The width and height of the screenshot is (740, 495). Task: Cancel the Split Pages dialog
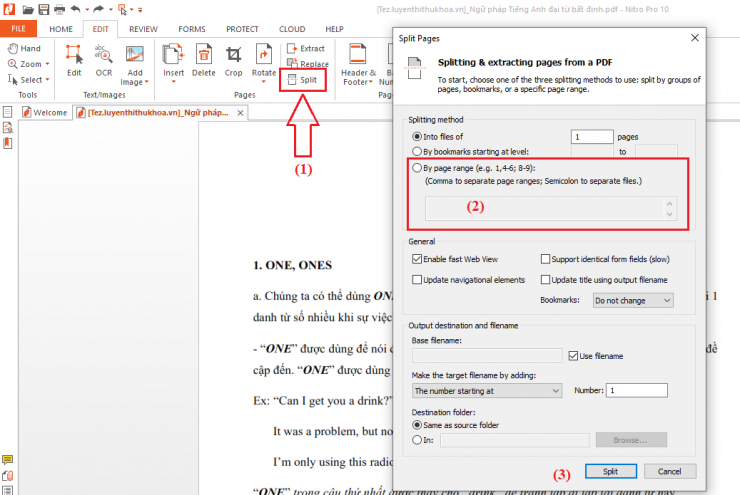(x=669, y=471)
